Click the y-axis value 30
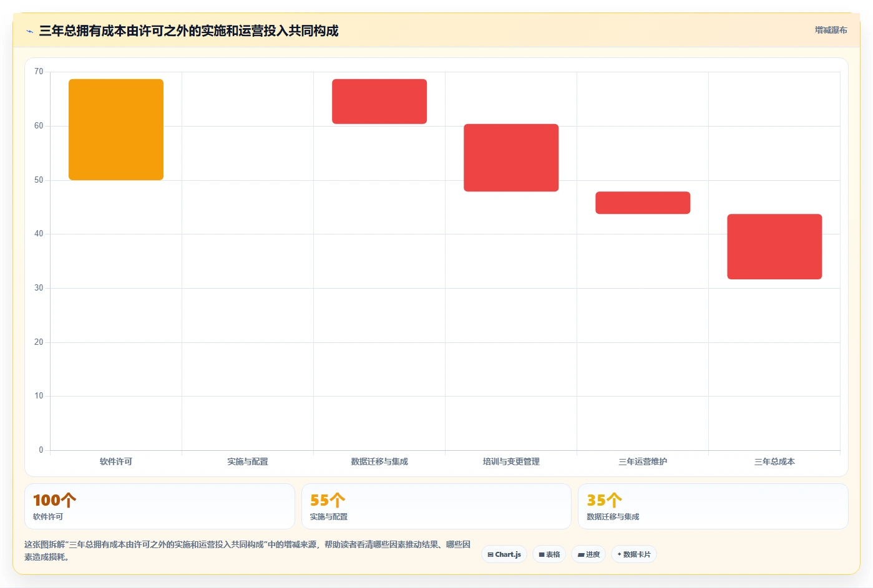 pos(39,288)
